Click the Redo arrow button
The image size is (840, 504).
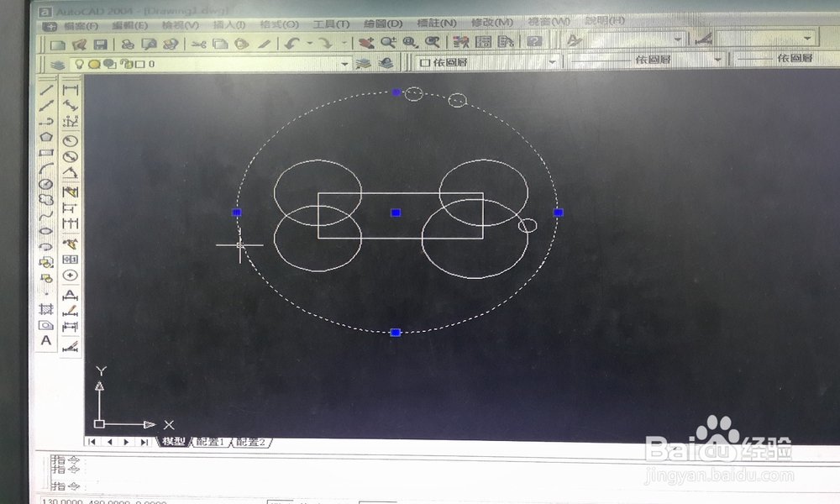coord(326,44)
